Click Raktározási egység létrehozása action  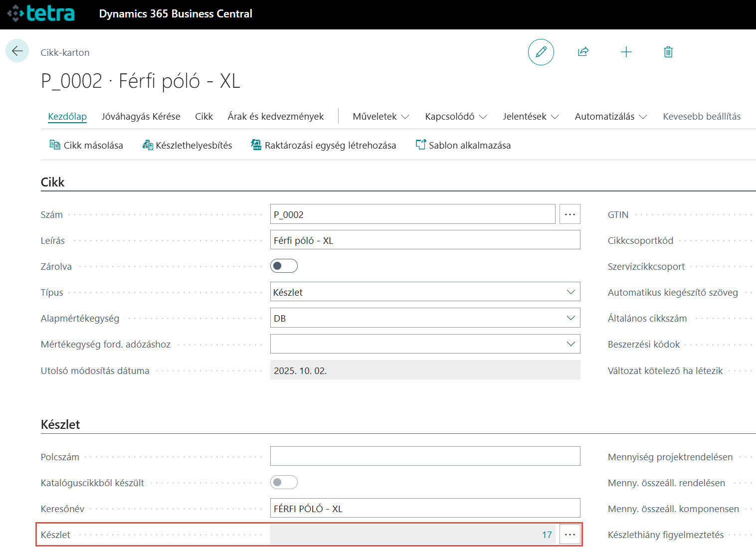pos(324,145)
